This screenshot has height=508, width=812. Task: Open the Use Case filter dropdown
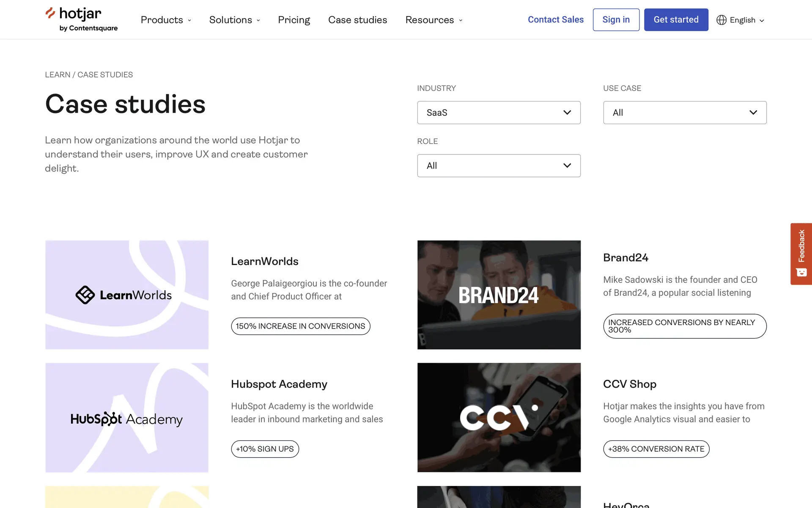coord(684,113)
